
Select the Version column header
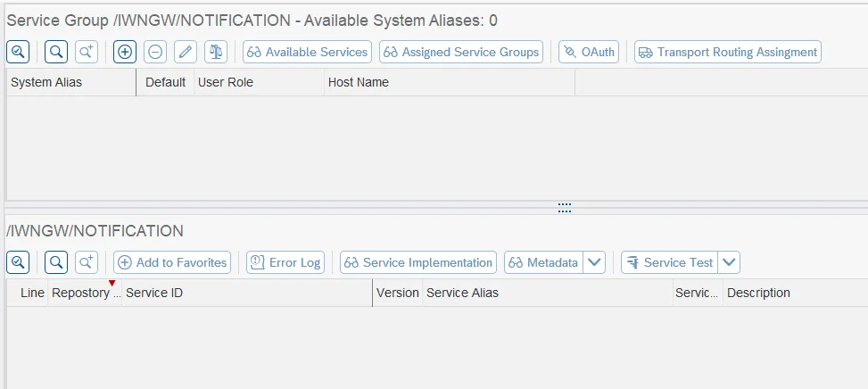click(x=398, y=293)
